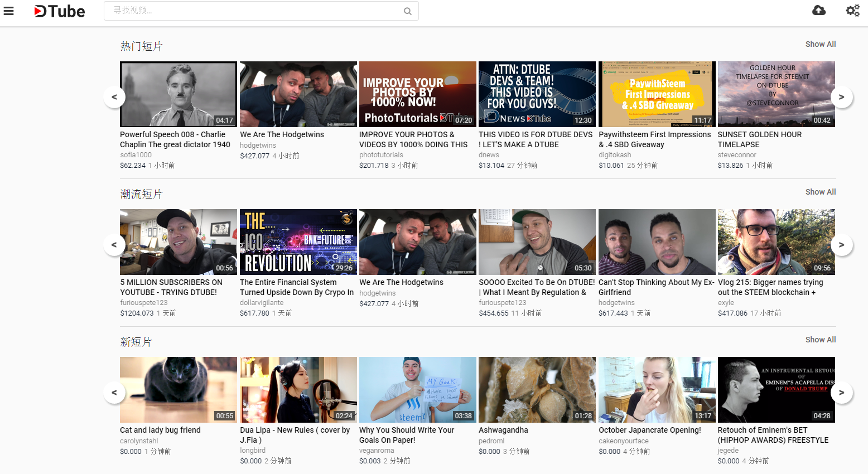
Task: Open Dua Lipa New Rules cover thumbnail
Action: [x=298, y=390]
